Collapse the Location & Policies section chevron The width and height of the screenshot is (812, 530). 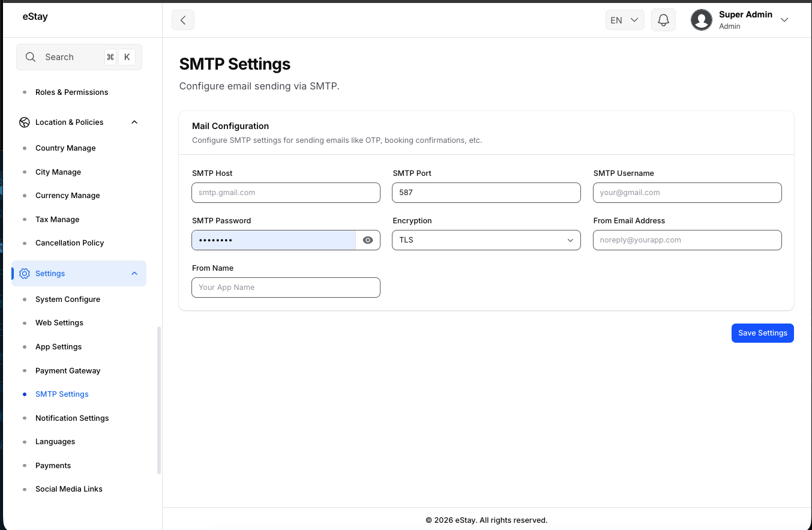[134, 122]
